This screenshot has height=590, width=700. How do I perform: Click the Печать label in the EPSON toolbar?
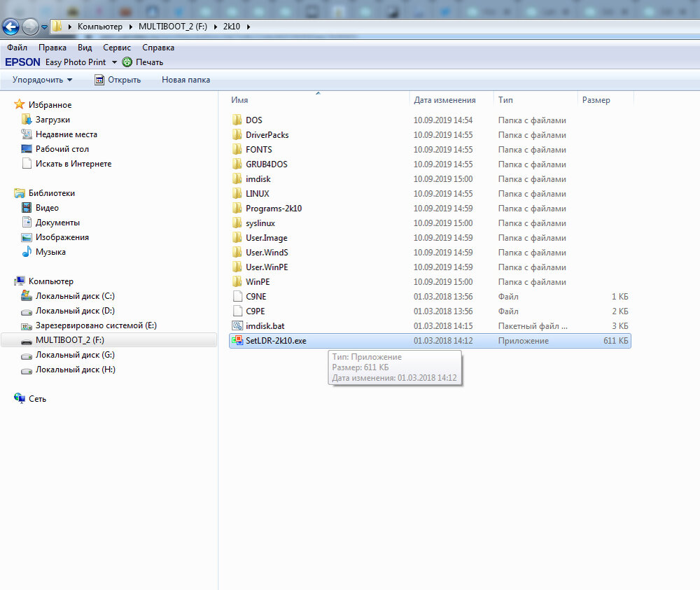pyautogui.click(x=150, y=62)
